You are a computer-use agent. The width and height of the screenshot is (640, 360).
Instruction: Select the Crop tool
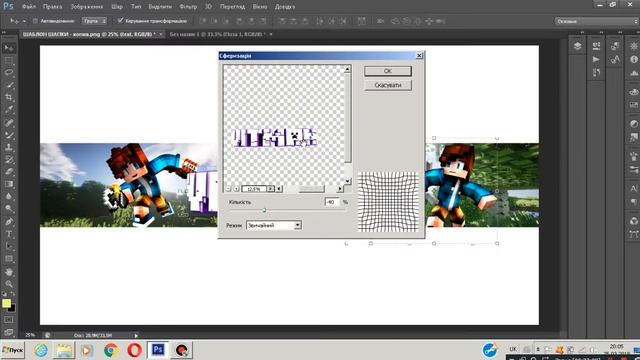coord(9,98)
